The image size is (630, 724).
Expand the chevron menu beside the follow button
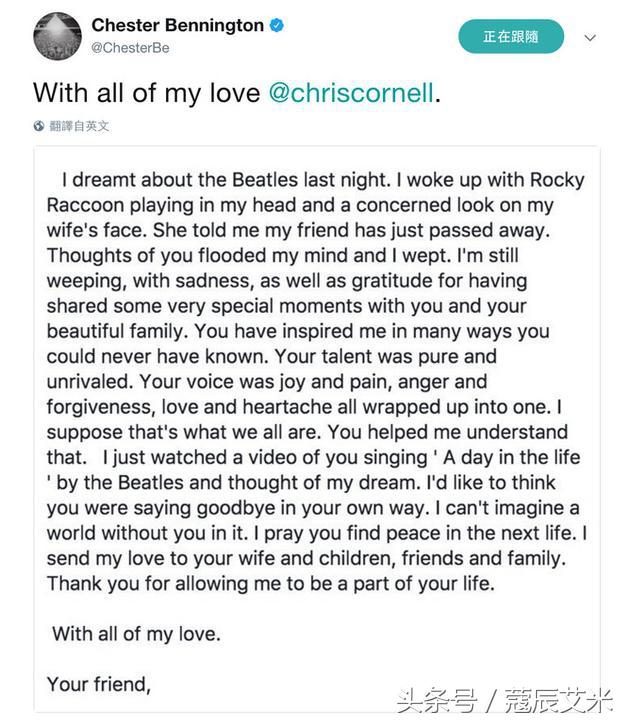(x=590, y=38)
